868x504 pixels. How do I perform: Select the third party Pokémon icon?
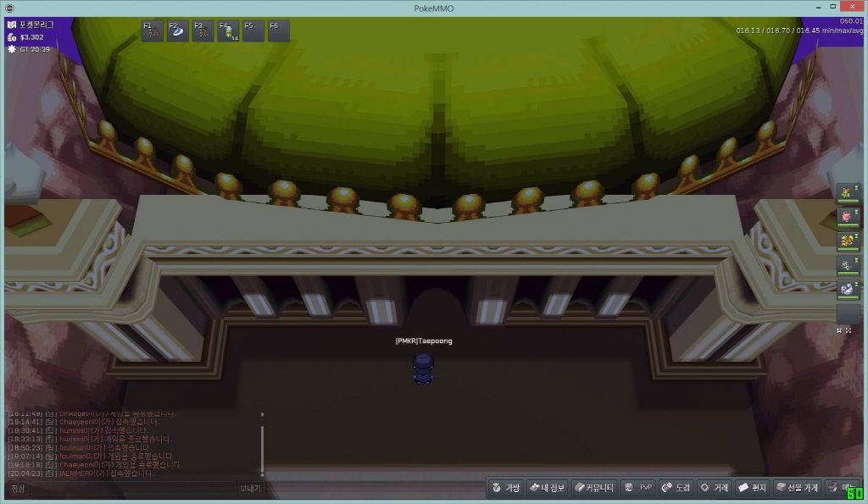(x=848, y=241)
